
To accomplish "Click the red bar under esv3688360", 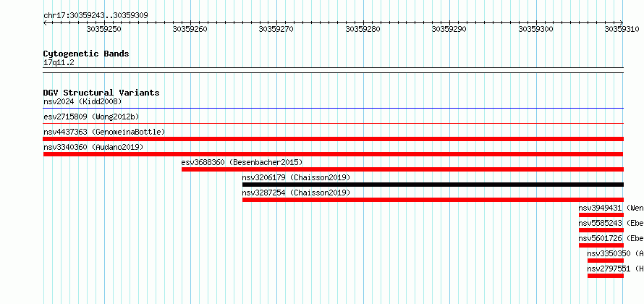I will (x=402, y=169).
